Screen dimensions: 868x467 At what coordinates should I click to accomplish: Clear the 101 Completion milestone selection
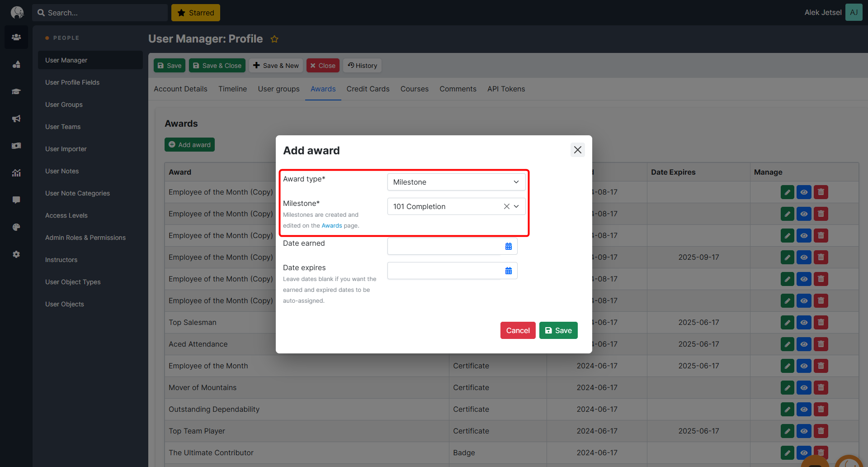(506, 206)
